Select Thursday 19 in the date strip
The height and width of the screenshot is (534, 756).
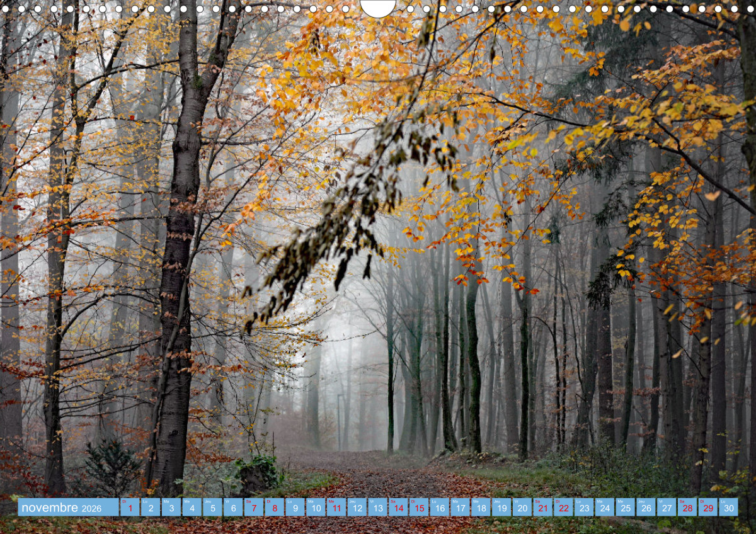tap(501, 508)
